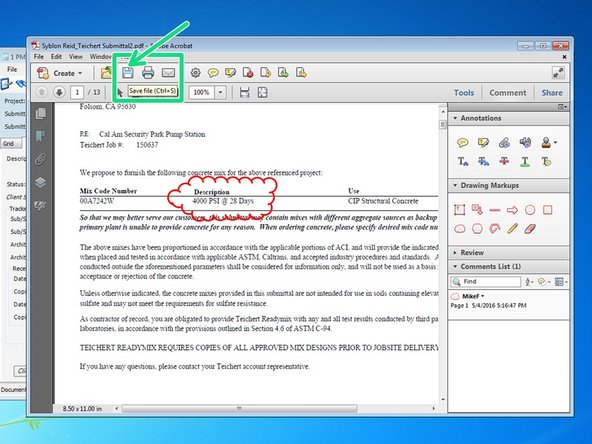Open the View menu

76,57
